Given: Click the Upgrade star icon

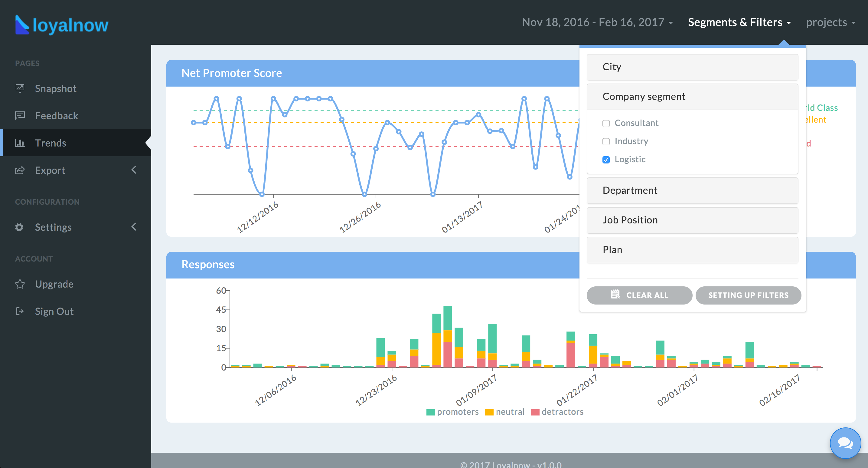Looking at the screenshot, I should tap(20, 284).
